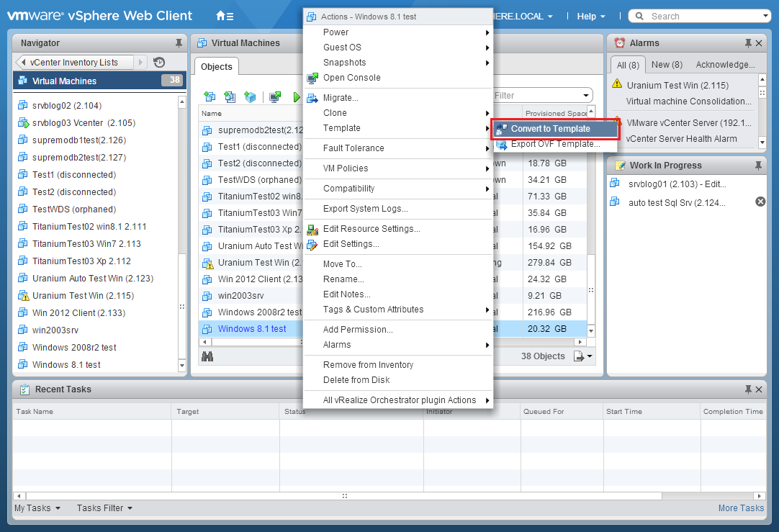Open the navigation history icon
The width and height of the screenshot is (779, 532).
coord(159,62)
